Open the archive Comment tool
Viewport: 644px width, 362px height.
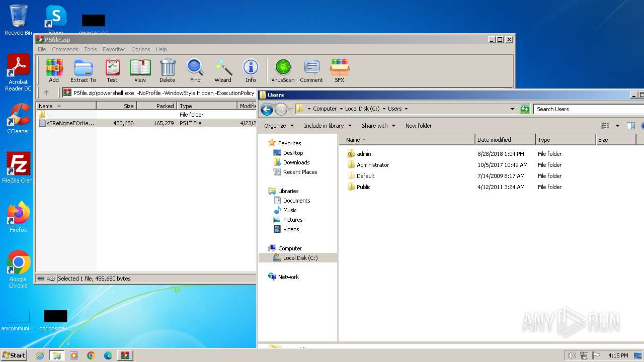(x=311, y=70)
